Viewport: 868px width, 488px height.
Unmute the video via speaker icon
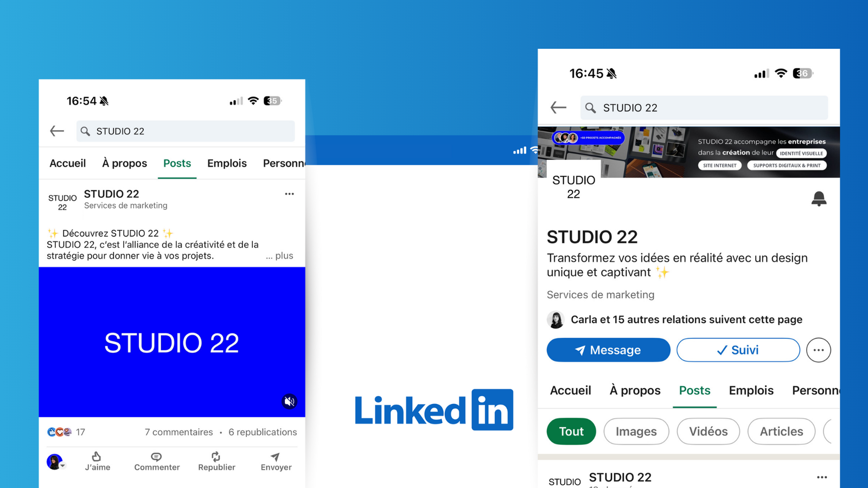click(290, 401)
